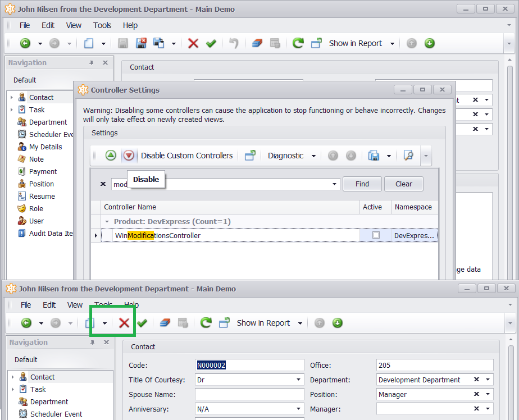
Task: Navigate back using the green arrow icon
Action: (x=26, y=43)
